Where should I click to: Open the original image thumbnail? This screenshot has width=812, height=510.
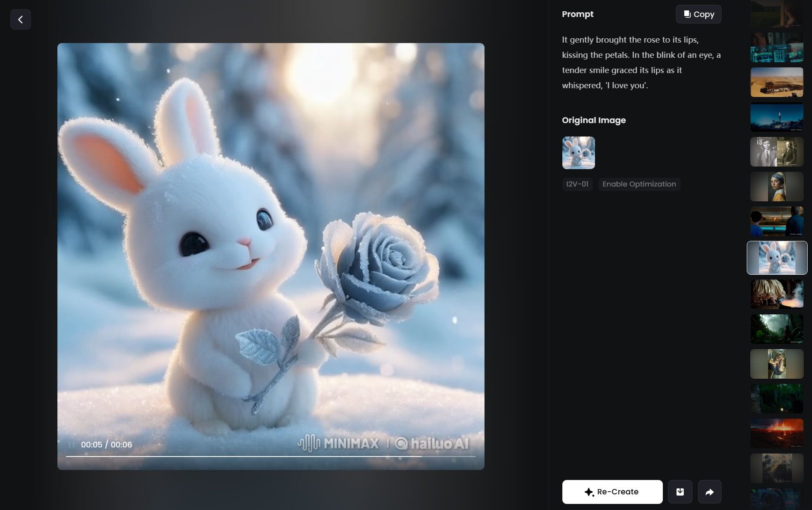click(578, 153)
